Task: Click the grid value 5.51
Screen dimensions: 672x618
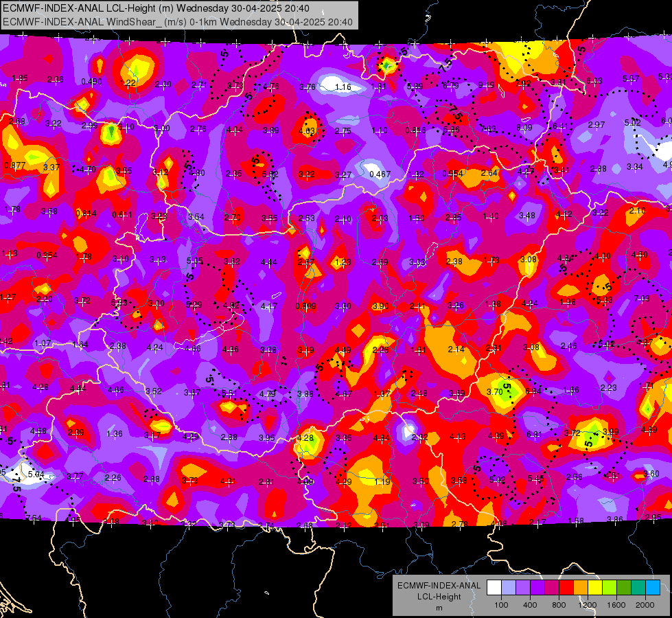Action: pyautogui.click(x=229, y=393)
